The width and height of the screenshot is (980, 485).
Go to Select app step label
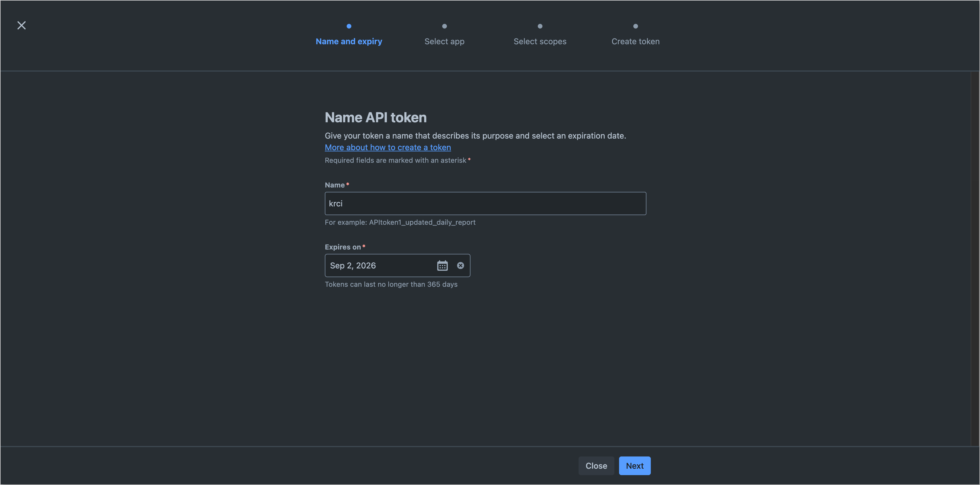(444, 41)
